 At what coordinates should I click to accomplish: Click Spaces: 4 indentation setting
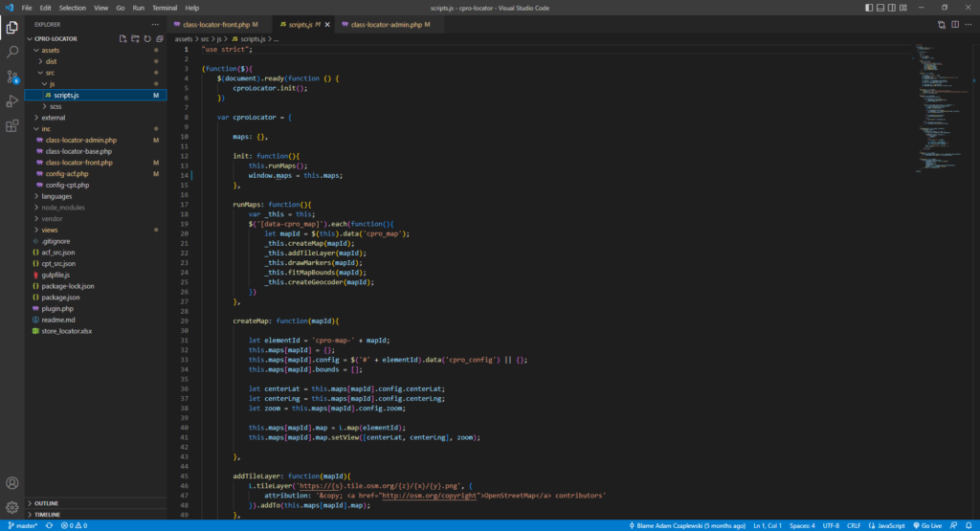tap(802, 525)
